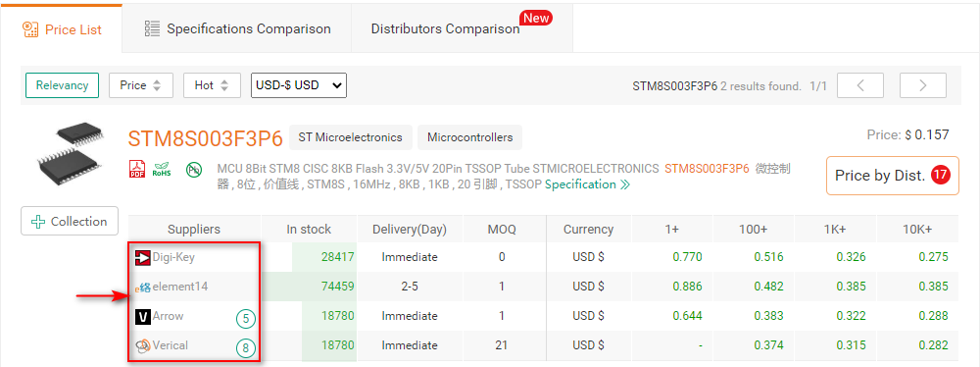Screen dimensions: 980x367
Task: Click the Verical supplier logo
Action: coord(142,345)
